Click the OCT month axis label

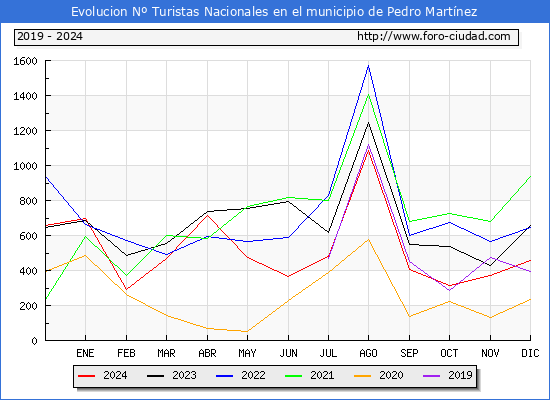(x=449, y=353)
